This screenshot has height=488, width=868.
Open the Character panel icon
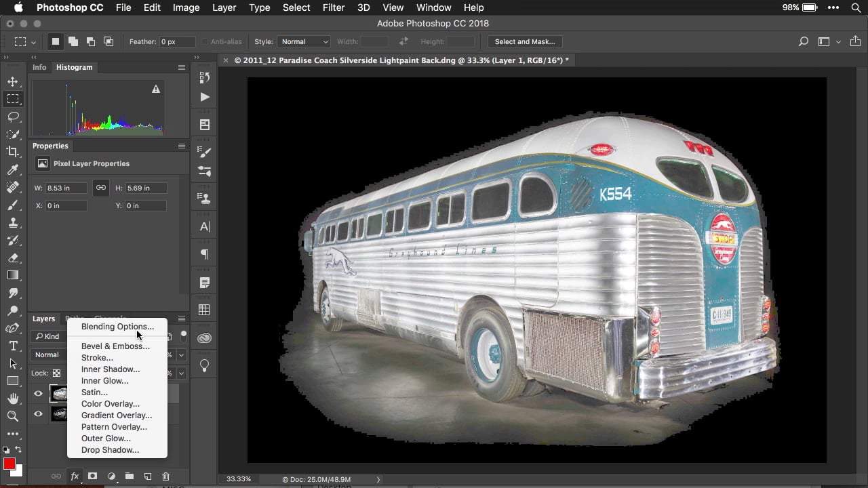(204, 227)
